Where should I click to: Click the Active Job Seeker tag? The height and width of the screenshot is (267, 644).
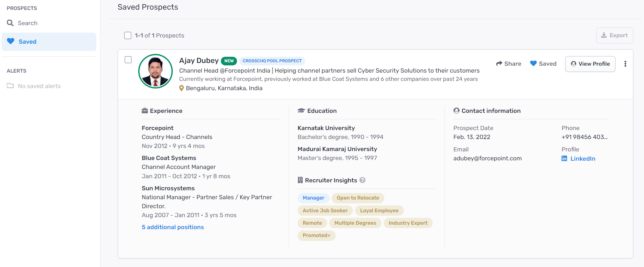pyautogui.click(x=325, y=211)
